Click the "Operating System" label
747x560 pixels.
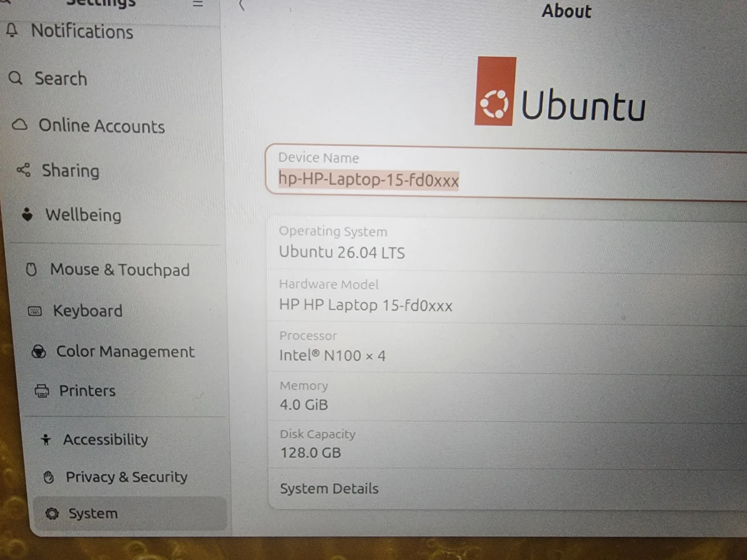(333, 231)
